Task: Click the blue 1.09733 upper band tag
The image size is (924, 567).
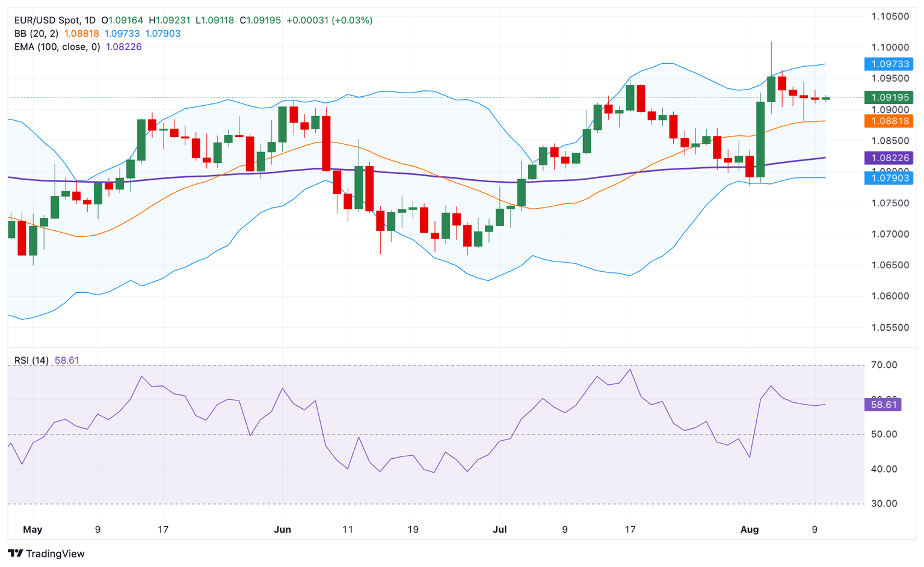Action: click(x=888, y=64)
